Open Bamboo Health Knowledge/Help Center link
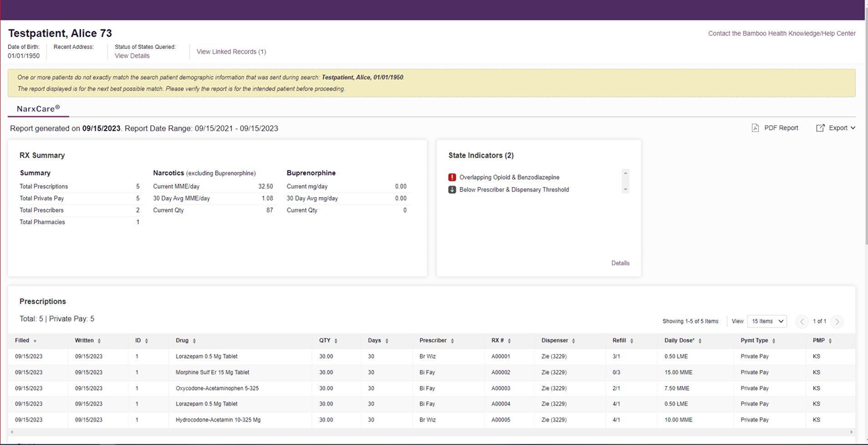This screenshot has width=868, height=445. (x=782, y=34)
